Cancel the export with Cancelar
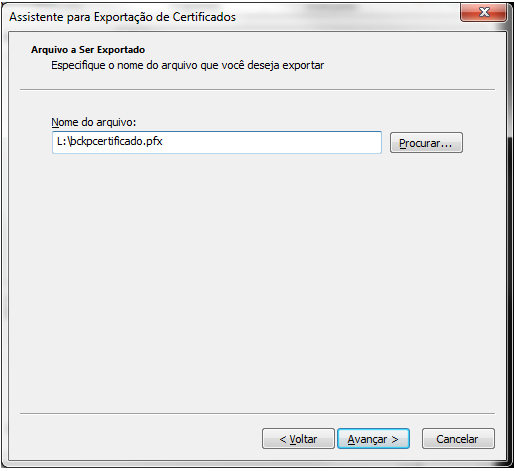The height and width of the screenshot is (471, 515). tap(458, 439)
